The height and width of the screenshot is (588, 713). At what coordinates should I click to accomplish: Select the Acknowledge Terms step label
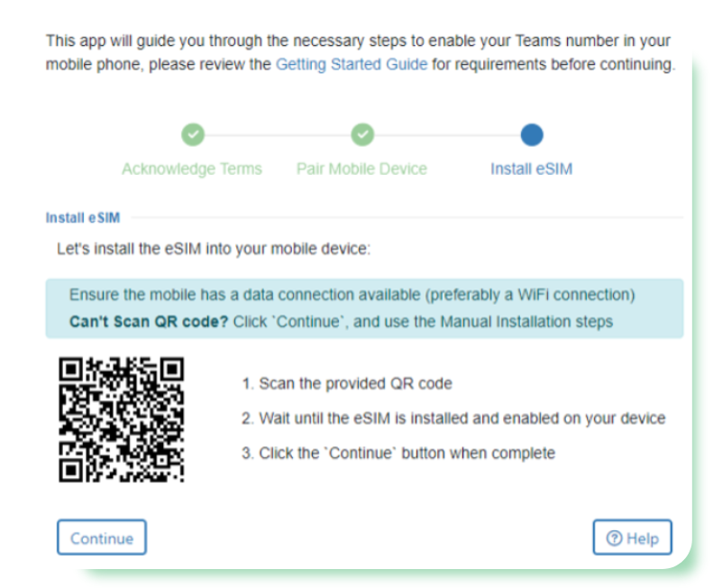[192, 169]
